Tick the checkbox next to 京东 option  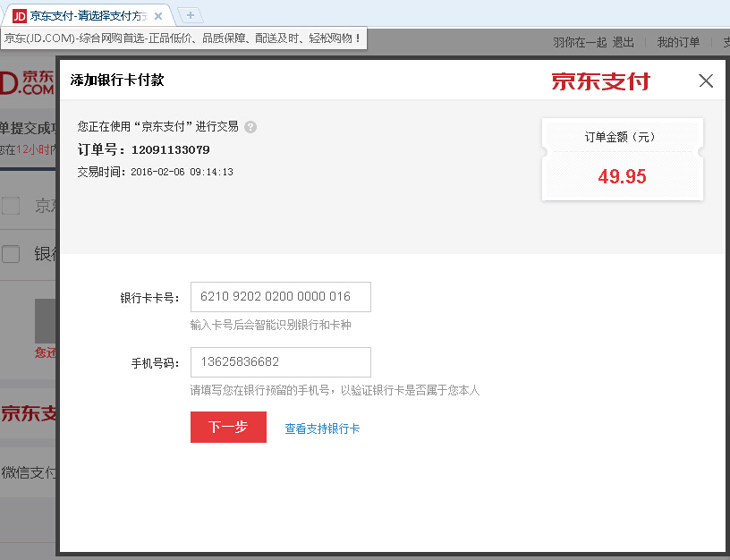point(11,207)
